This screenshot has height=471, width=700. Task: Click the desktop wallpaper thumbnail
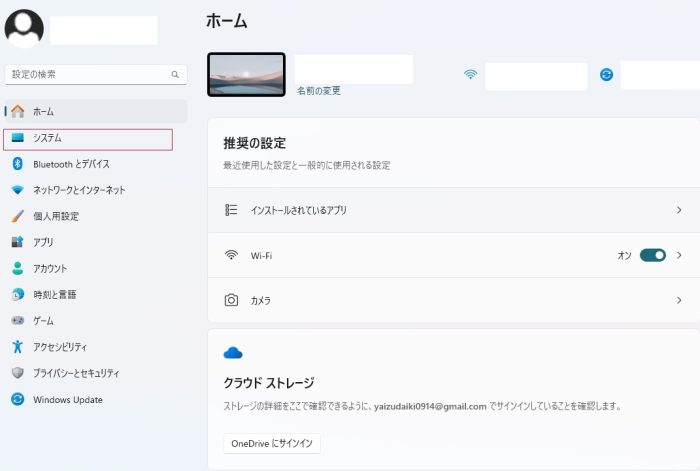coord(246,75)
